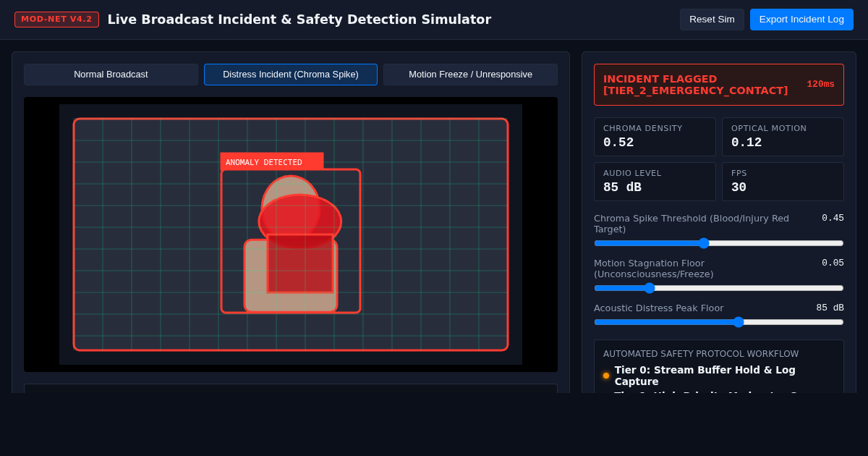Click the 85 dB acoustic floor value

[830, 308]
